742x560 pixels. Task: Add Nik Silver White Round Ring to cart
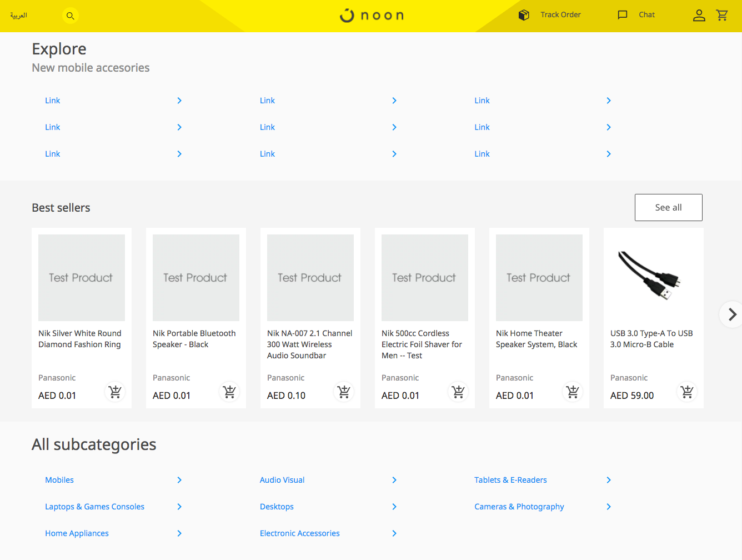tap(115, 392)
